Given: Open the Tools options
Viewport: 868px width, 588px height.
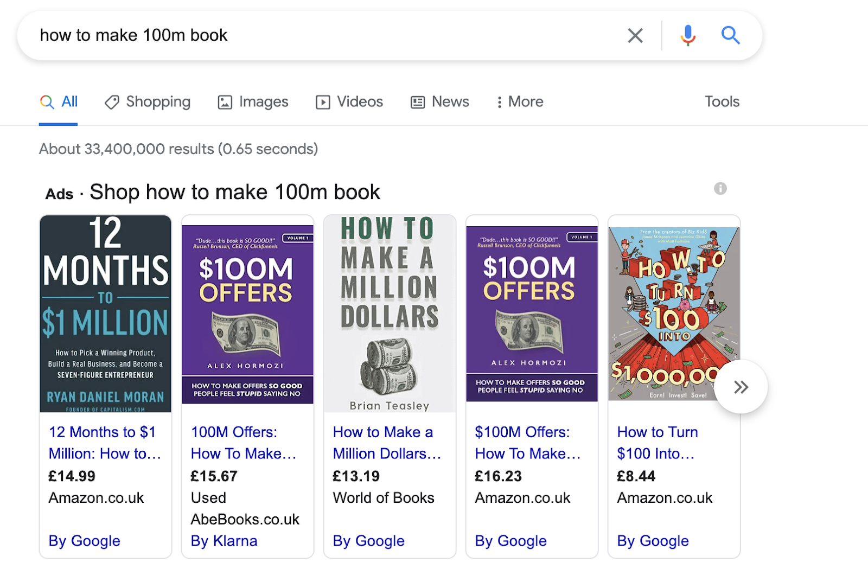Looking at the screenshot, I should click(x=722, y=102).
